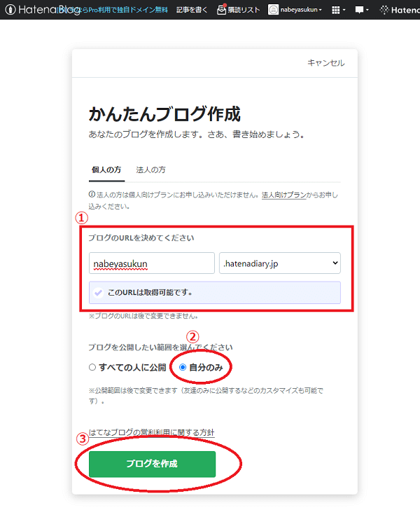Open the nabeyasukun account dropdown
The width and height of the screenshot is (420, 524).
coord(301,10)
